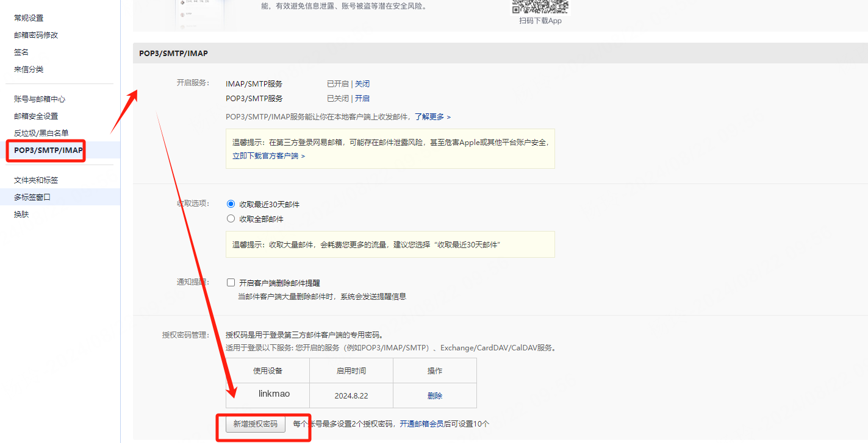The height and width of the screenshot is (443, 868).
Task: Click 开启 for POP3/SMTP service
Action: 362,99
